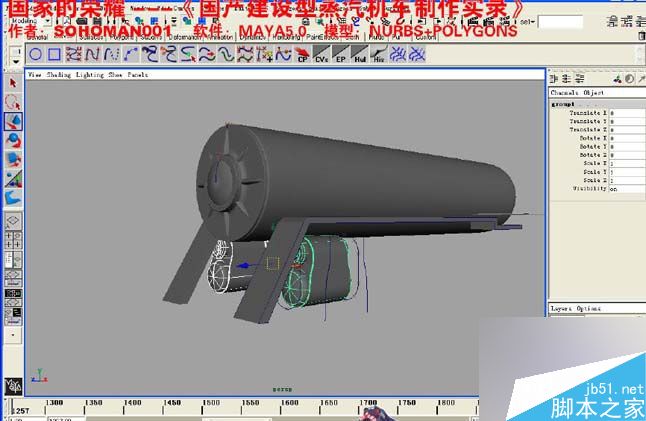Switch to single perspective view layout
Viewport: 646px width, 421px height.
click(x=13, y=221)
